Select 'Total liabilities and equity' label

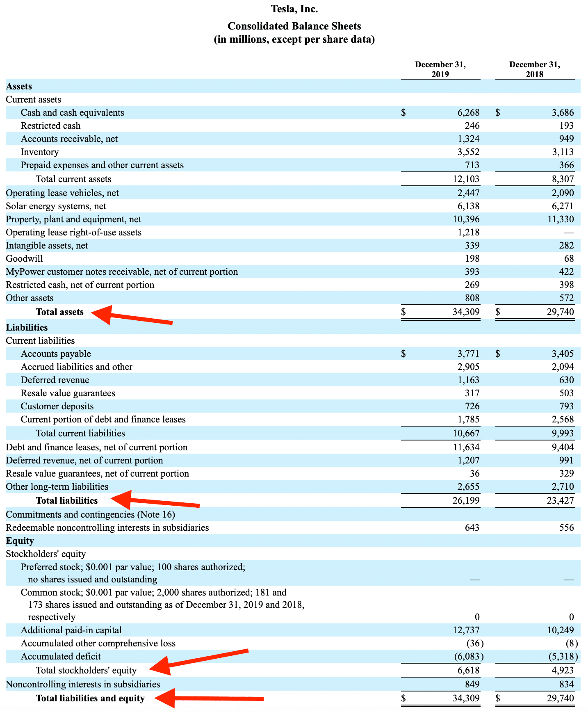[90, 698]
